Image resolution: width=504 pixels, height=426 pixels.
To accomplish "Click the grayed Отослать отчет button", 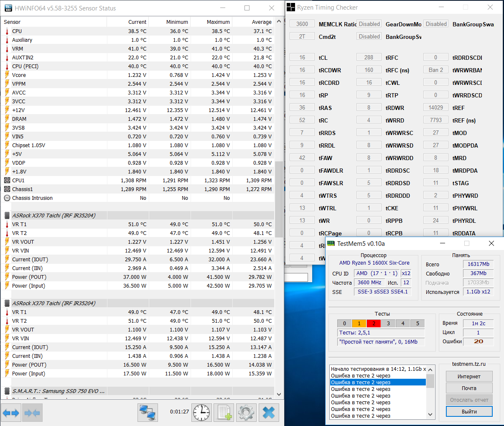I will coord(469,400).
